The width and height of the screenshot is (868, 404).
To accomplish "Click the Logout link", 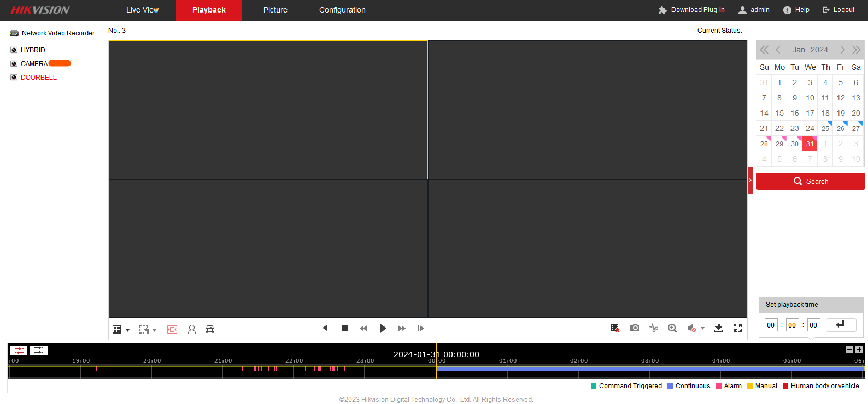I will click(838, 10).
